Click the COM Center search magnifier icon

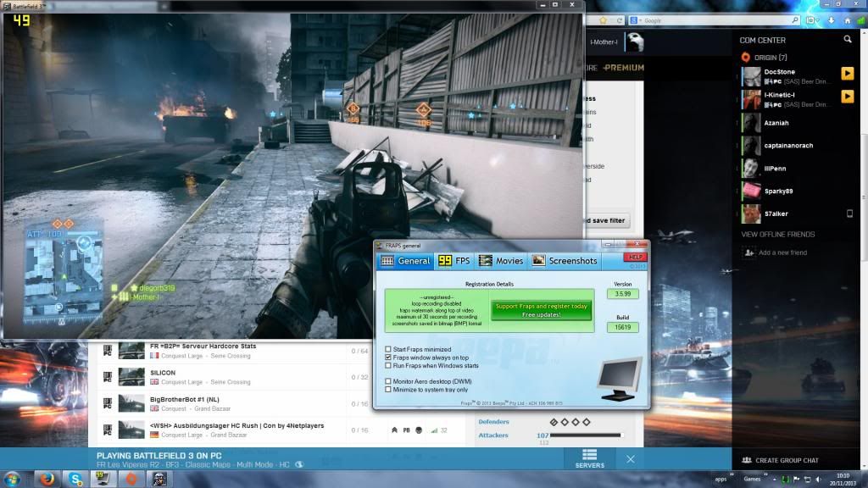[848, 40]
